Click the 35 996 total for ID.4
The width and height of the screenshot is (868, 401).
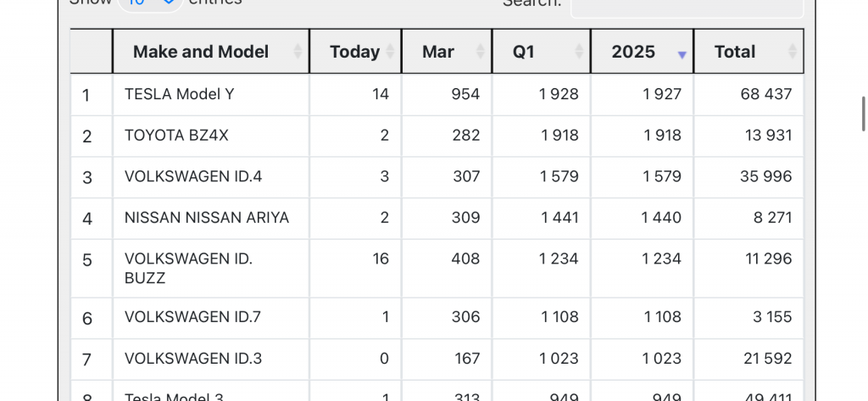pos(765,176)
